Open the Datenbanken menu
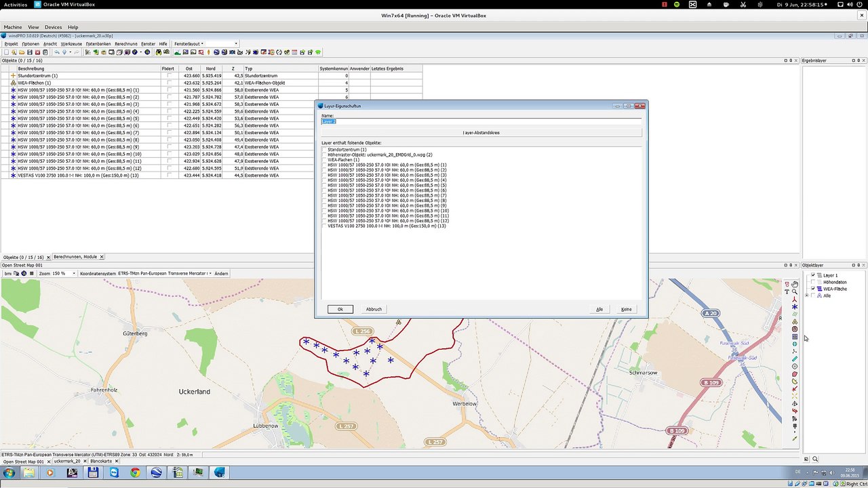 (98, 43)
